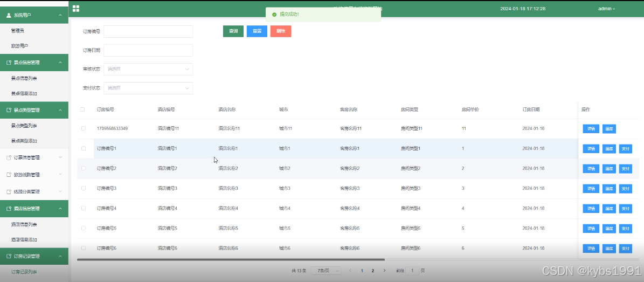This screenshot has height=282, width=644.
Task: Click the 系统用户 user icon
Action: [x=9, y=15]
